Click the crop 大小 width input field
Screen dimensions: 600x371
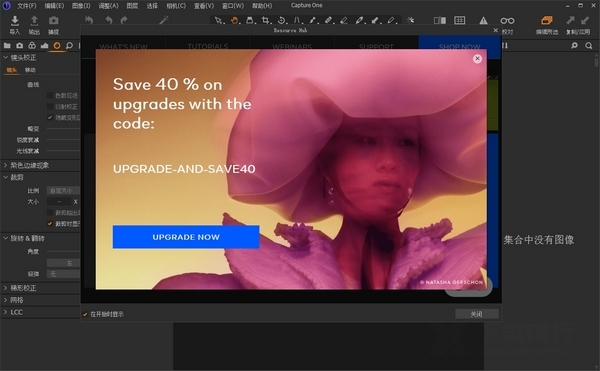coord(59,202)
